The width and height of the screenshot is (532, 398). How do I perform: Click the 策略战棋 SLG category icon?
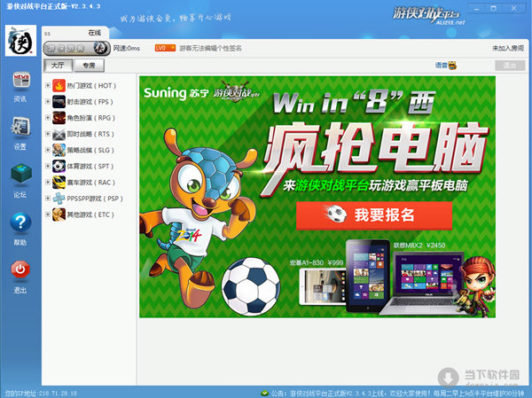tap(59, 150)
